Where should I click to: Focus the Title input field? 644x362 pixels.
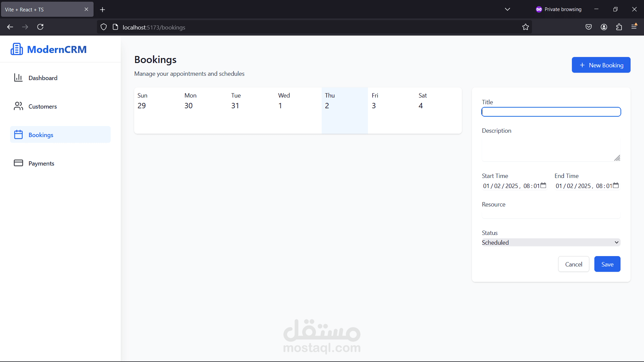click(x=551, y=112)
